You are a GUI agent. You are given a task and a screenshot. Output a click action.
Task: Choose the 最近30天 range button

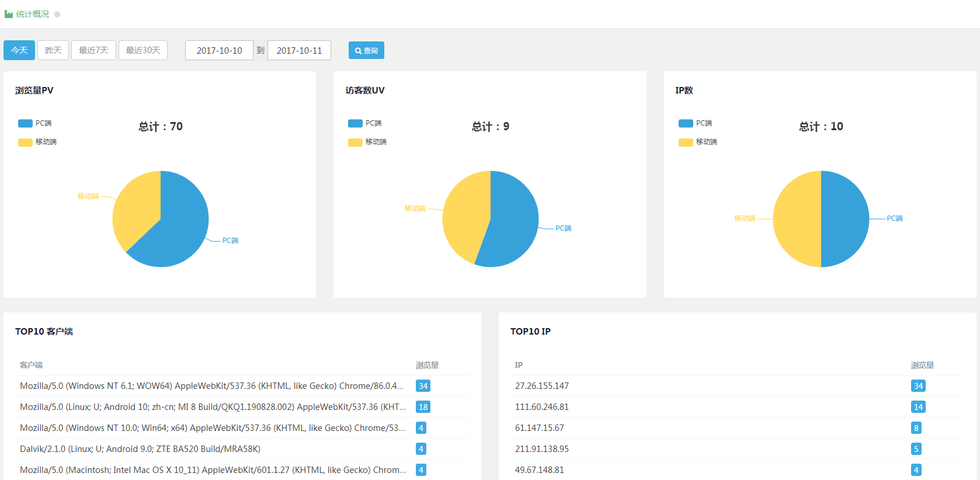pos(143,50)
